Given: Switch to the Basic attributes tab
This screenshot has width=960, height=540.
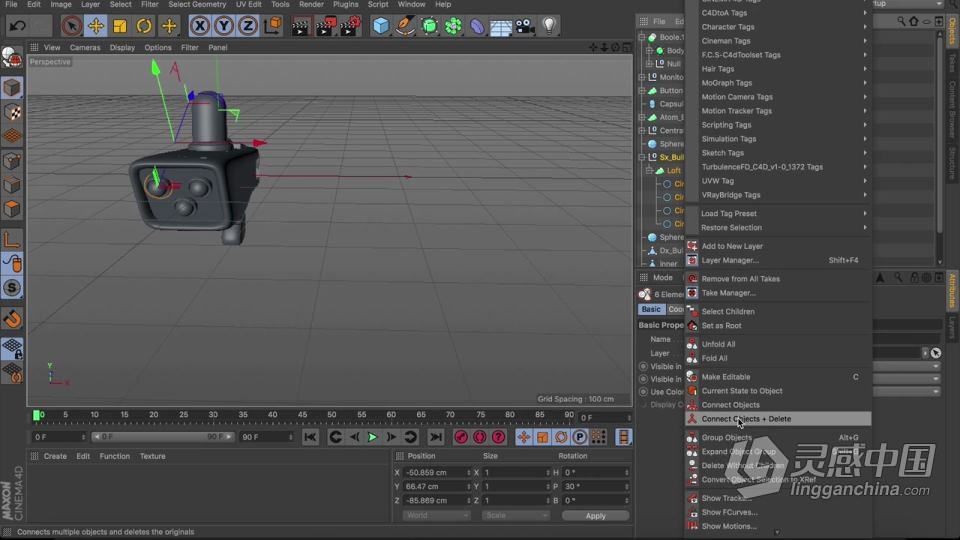Looking at the screenshot, I should click(x=651, y=309).
